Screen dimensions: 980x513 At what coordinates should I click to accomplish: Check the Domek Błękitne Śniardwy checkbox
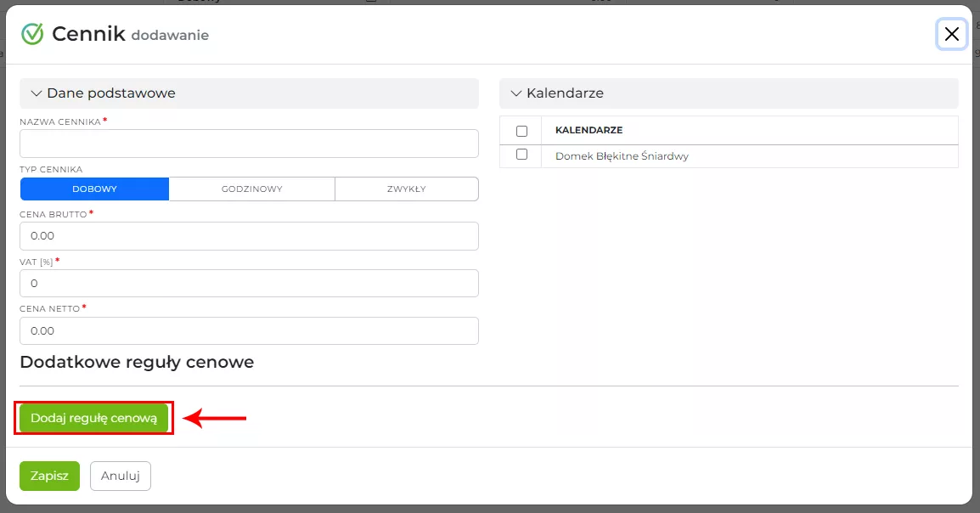pos(521,155)
